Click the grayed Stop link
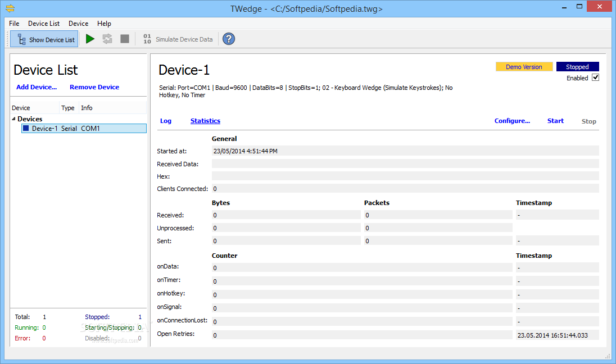Viewport: 616px width, 364px height. [x=588, y=121]
